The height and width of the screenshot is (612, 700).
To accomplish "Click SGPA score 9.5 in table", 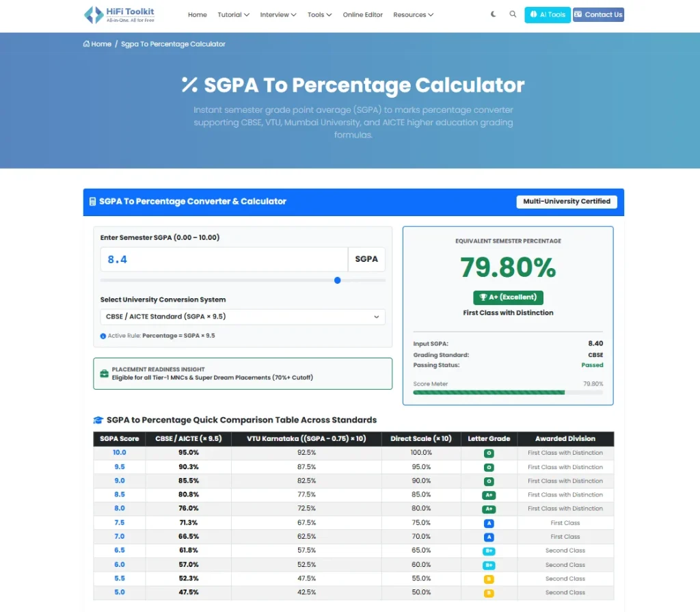I will pyautogui.click(x=119, y=467).
